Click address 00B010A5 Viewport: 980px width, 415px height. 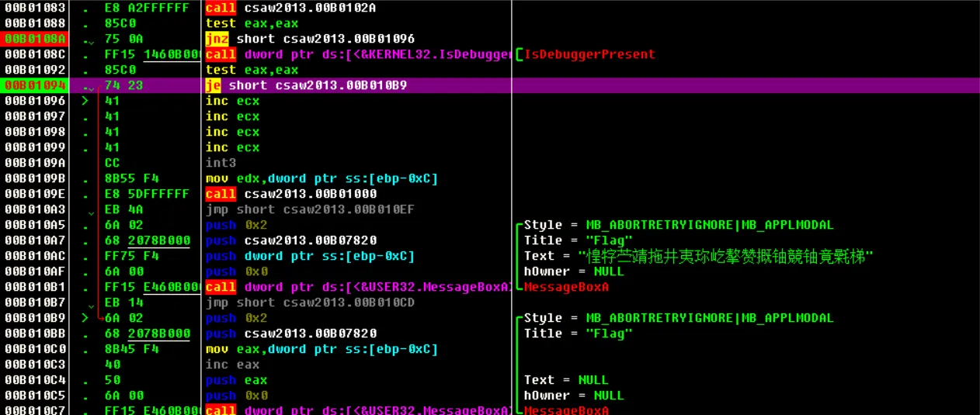[35, 225]
